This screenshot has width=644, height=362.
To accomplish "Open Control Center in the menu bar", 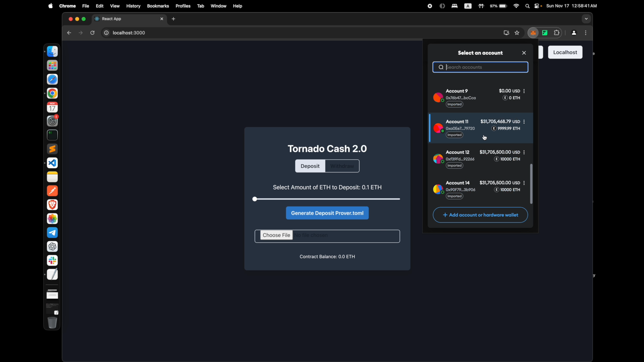I will 538,6.
